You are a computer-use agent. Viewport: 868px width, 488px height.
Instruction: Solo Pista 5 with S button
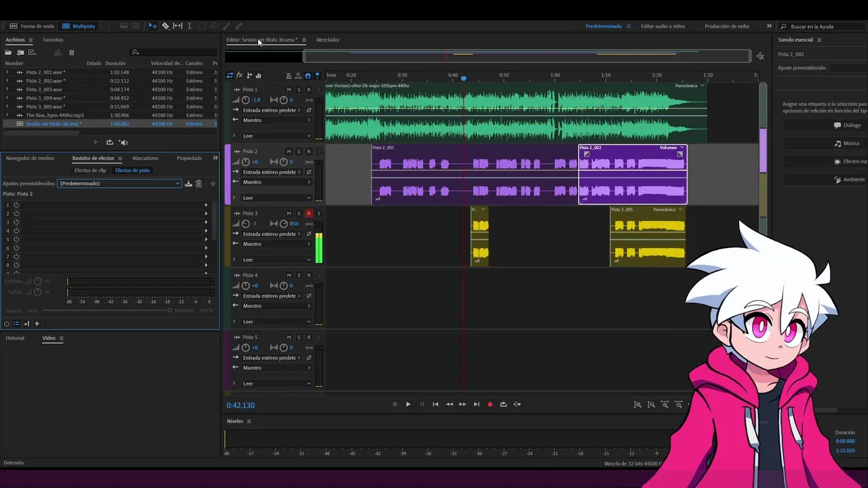(x=299, y=337)
